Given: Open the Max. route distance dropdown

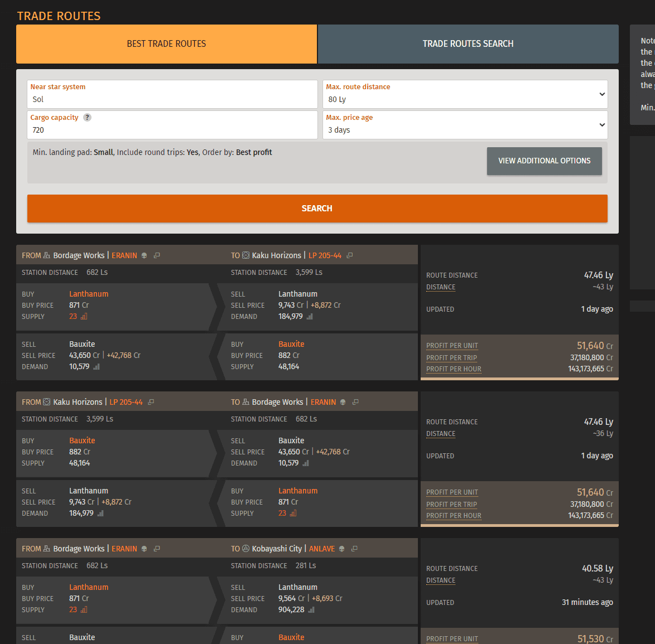Looking at the screenshot, I should click(x=465, y=94).
